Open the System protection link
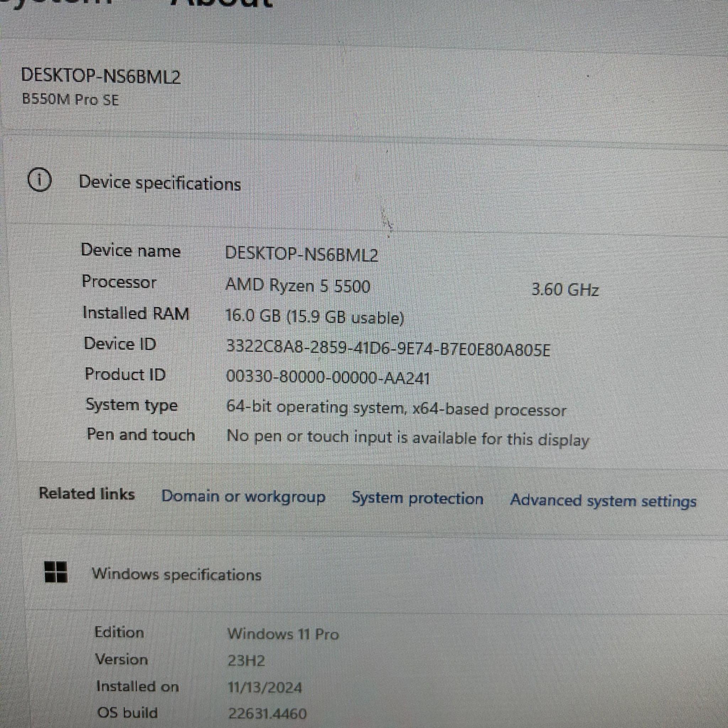This screenshot has width=728, height=728. coord(418,498)
